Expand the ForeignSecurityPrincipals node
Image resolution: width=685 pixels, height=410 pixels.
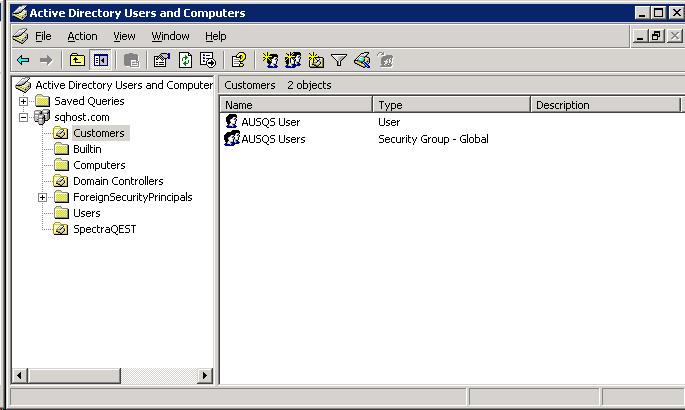click(x=43, y=197)
